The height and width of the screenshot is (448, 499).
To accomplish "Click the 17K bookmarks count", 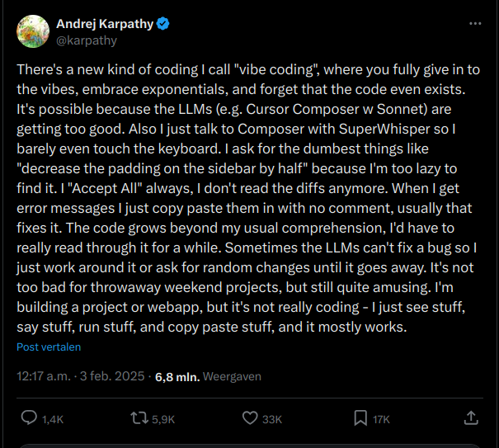I will (x=381, y=419).
